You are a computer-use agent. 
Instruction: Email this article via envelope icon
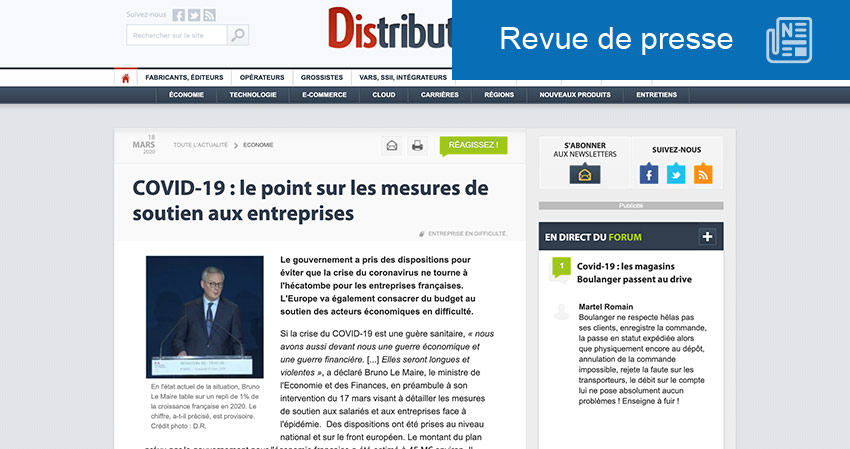tap(392, 146)
